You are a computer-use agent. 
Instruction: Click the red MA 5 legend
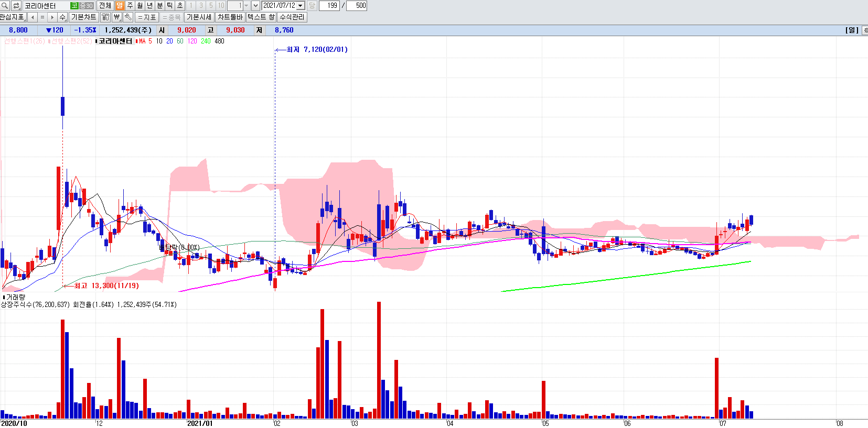(x=145, y=41)
